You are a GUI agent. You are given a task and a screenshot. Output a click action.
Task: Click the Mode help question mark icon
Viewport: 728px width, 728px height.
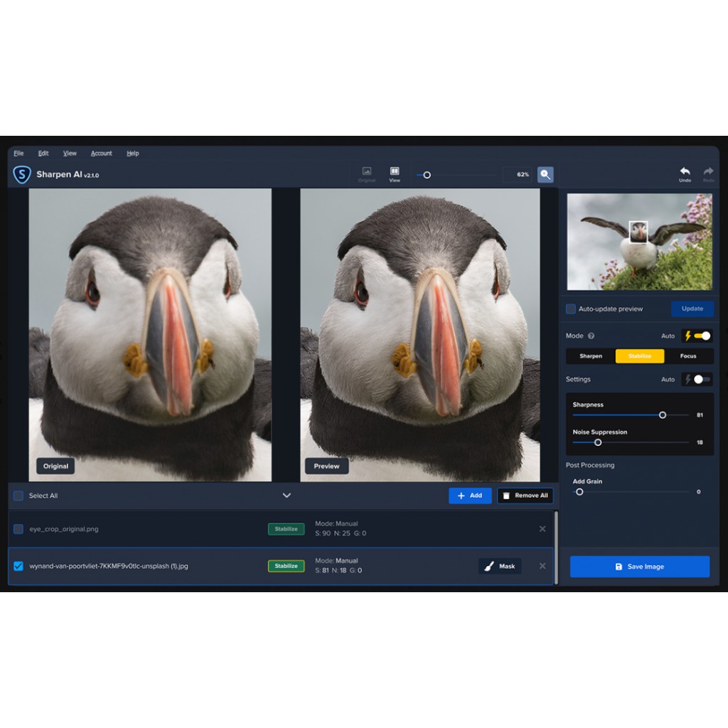tap(591, 336)
